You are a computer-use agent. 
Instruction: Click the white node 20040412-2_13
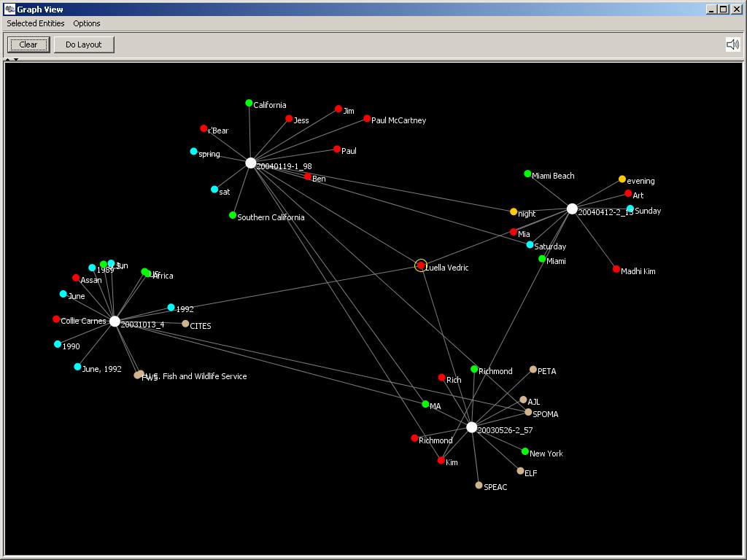(572, 209)
